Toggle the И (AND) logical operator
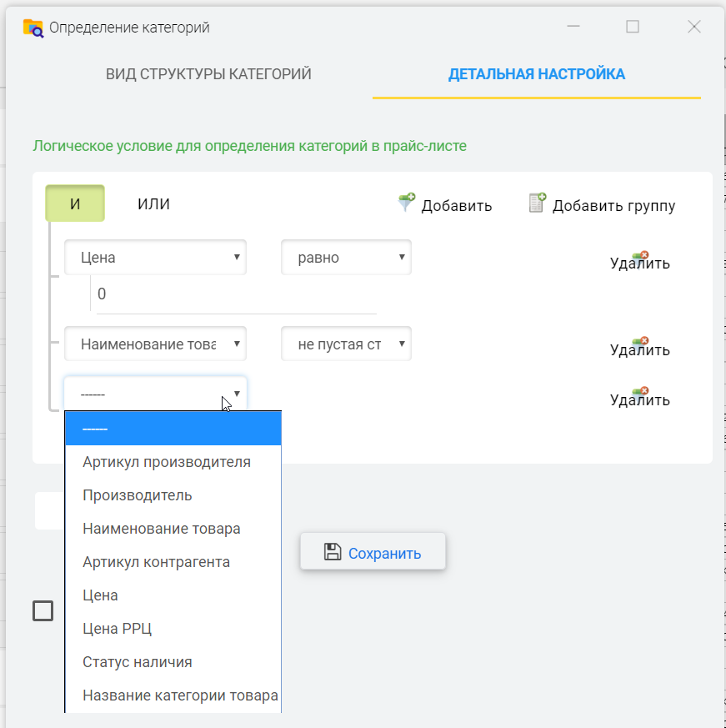The height and width of the screenshot is (728, 726). coord(75,204)
